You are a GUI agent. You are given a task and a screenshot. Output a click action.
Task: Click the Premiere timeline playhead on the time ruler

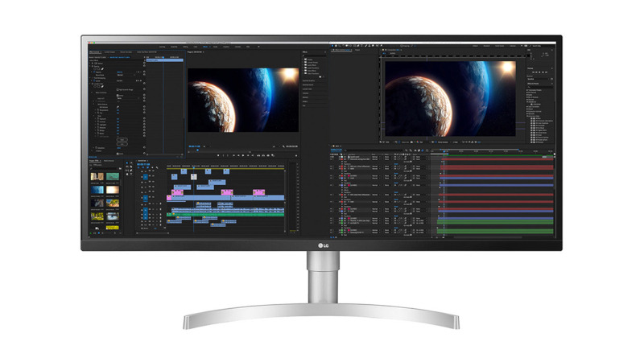193,167
